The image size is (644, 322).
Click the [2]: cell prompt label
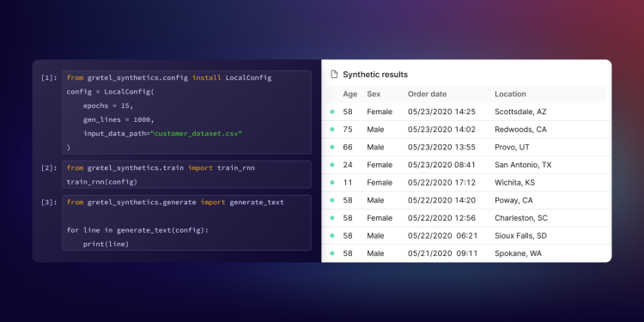(x=49, y=167)
